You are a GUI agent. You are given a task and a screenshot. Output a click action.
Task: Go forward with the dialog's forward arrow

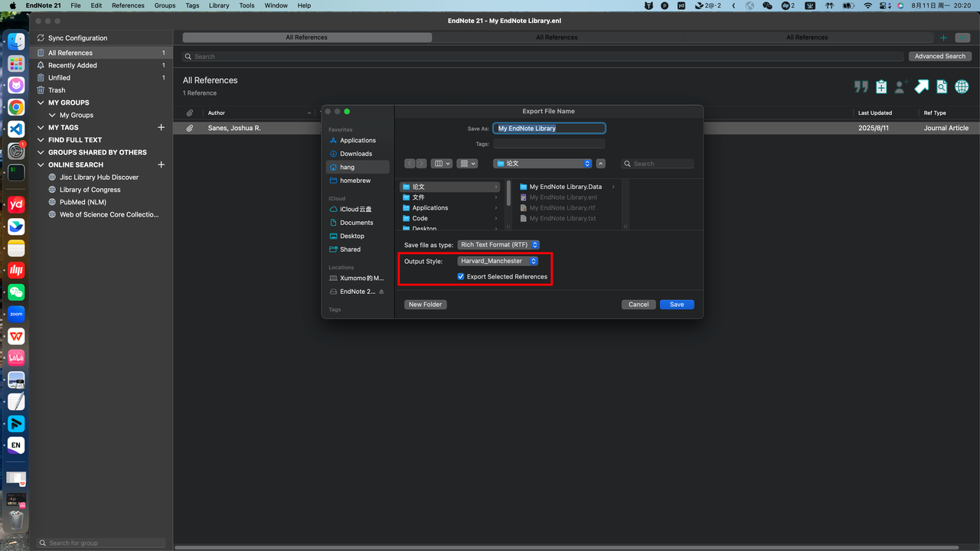(421, 163)
